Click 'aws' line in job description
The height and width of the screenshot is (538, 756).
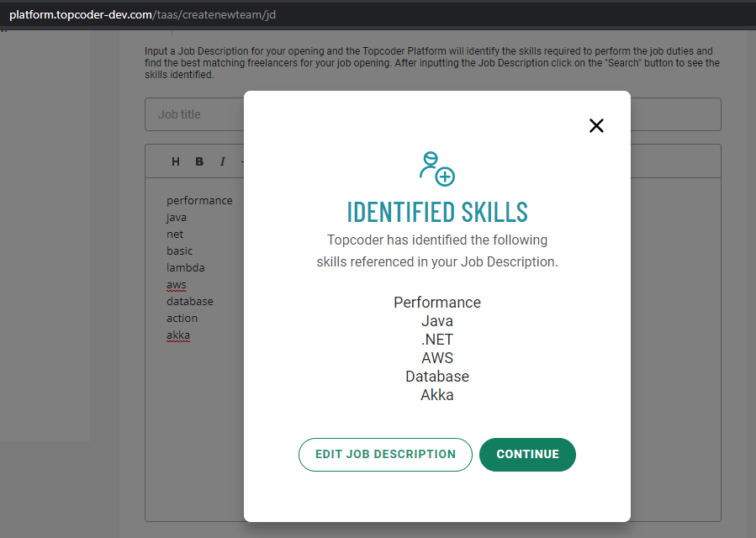[177, 285]
